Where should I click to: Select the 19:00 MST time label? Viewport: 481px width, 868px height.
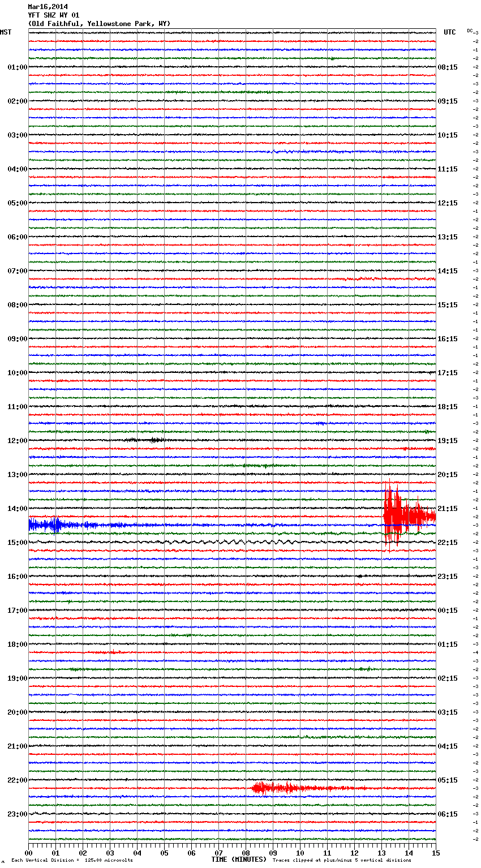(x=17, y=678)
